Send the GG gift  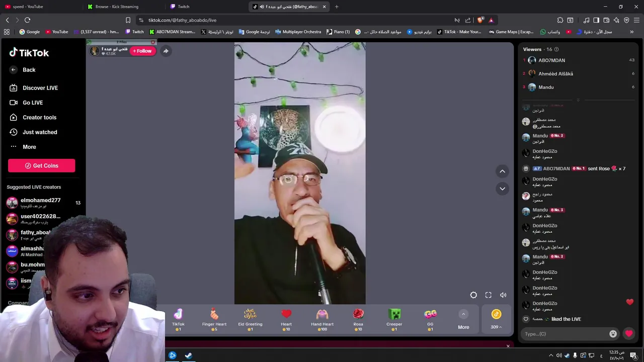[430, 320]
